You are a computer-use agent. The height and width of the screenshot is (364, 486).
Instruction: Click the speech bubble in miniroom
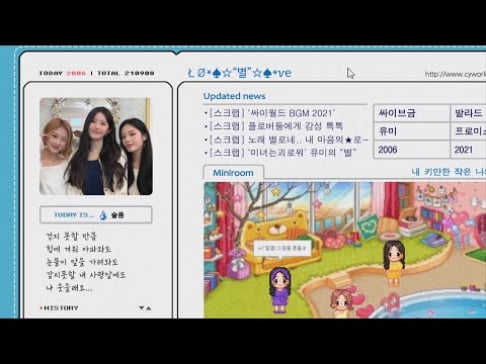[282, 249]
